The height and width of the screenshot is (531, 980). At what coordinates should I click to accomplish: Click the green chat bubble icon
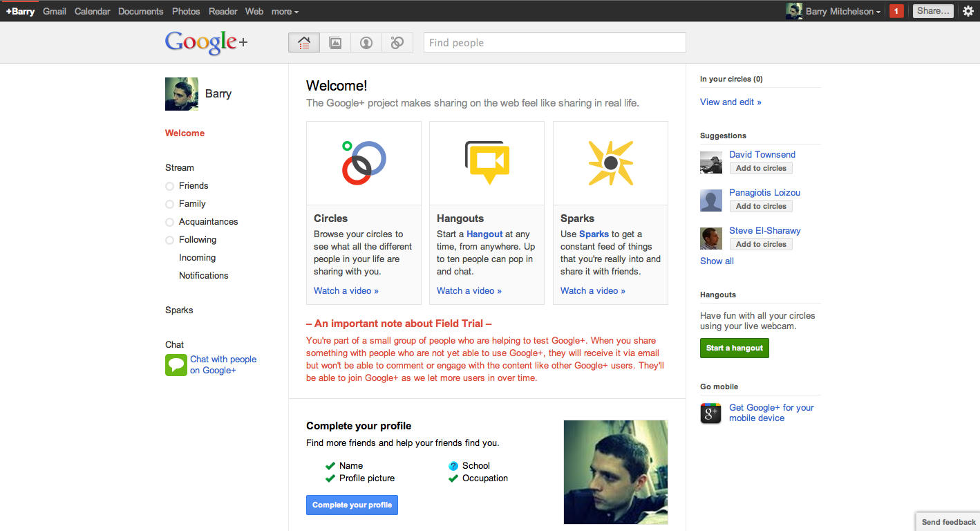coord(176,365)
